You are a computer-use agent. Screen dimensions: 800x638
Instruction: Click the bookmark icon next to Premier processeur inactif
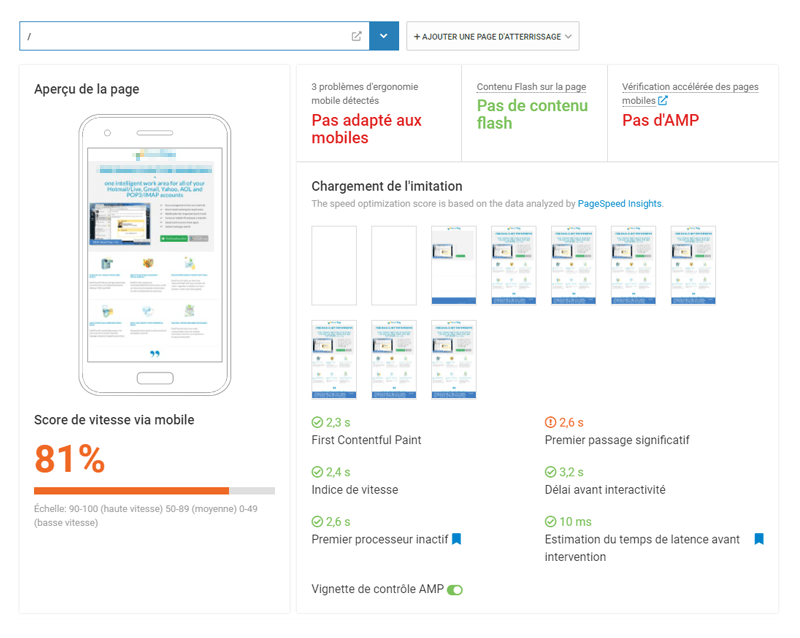[456, 539]
